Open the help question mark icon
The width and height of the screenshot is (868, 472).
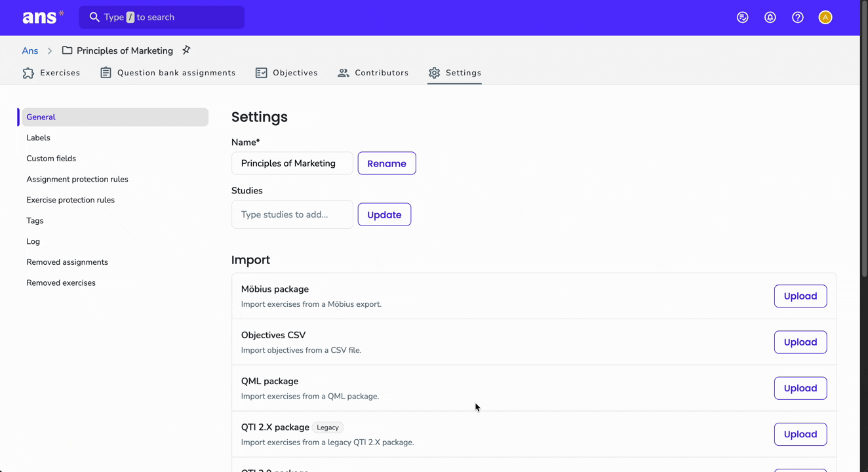click(x=797, y=18)
